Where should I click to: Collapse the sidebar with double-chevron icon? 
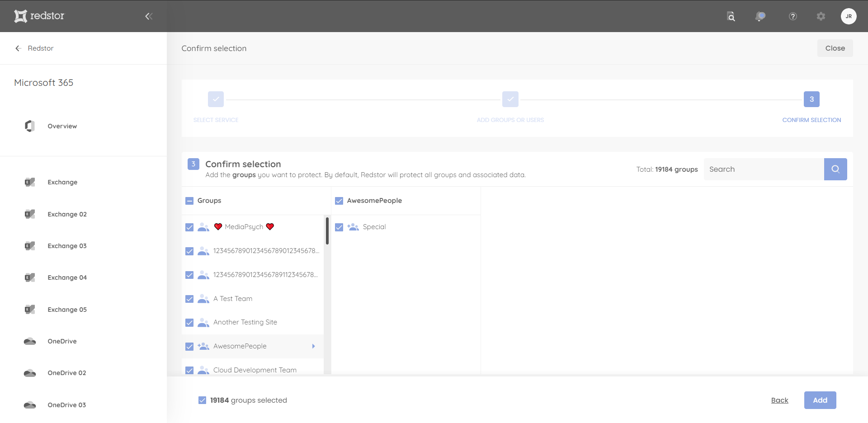[149, 16]
